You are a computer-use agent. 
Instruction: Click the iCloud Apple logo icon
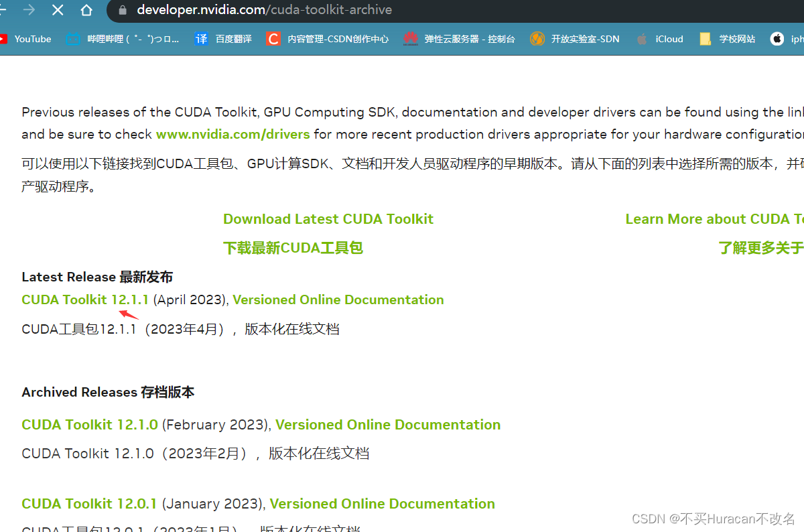pyautogui.click(x=642, y=39)
